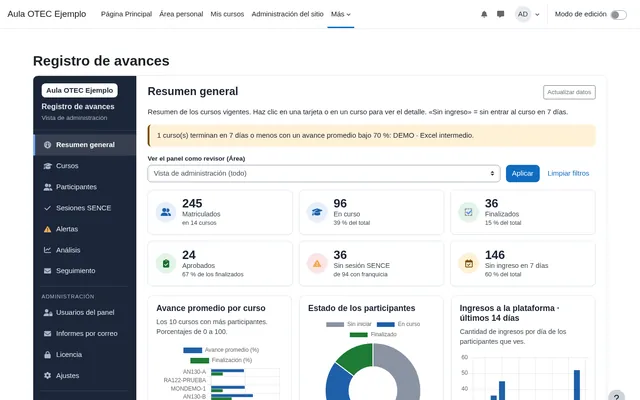Open Licencia in sidebar
The width and height of the screenshot is (640, 400).
tap(85, 354)
